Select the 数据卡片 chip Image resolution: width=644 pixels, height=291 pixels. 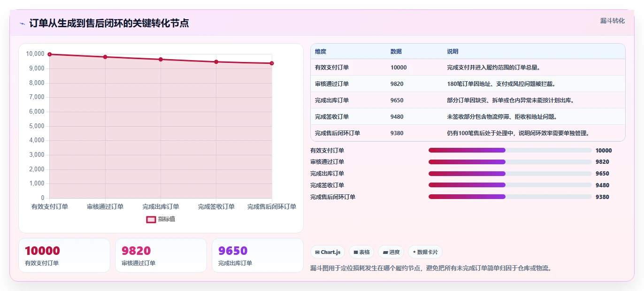[425, 252]
